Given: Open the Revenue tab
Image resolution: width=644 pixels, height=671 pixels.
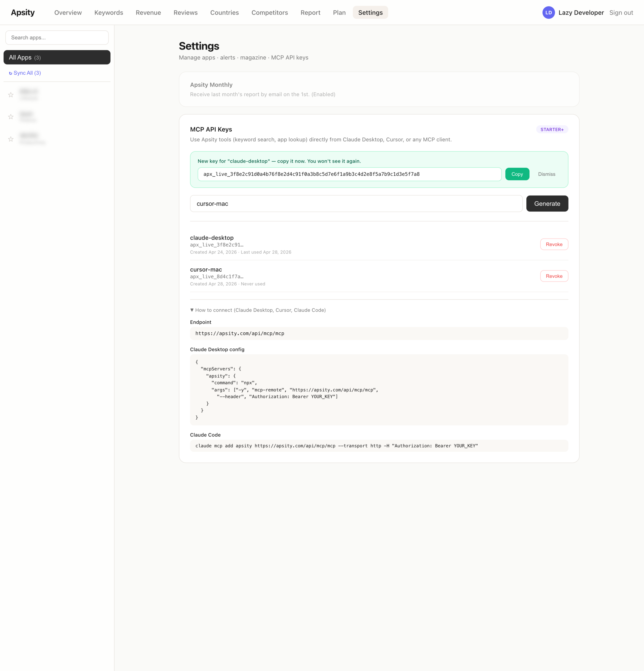Looking at the screenshot, I should [x=148, y=12].
